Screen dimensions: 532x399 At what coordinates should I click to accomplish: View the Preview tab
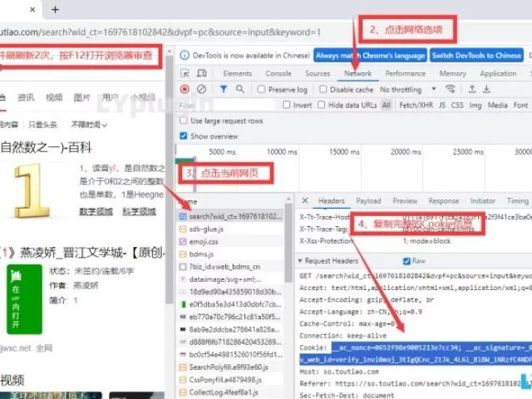tap(405, 201)
